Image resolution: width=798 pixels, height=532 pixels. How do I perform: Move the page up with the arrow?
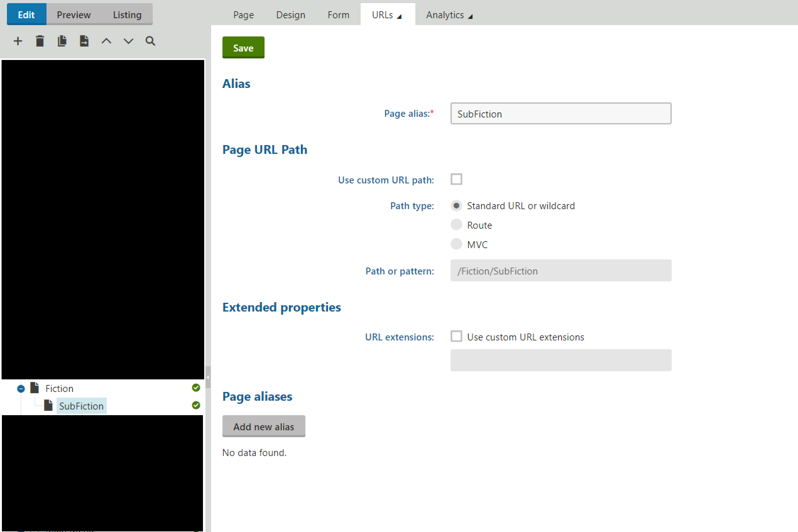point(106,41)
